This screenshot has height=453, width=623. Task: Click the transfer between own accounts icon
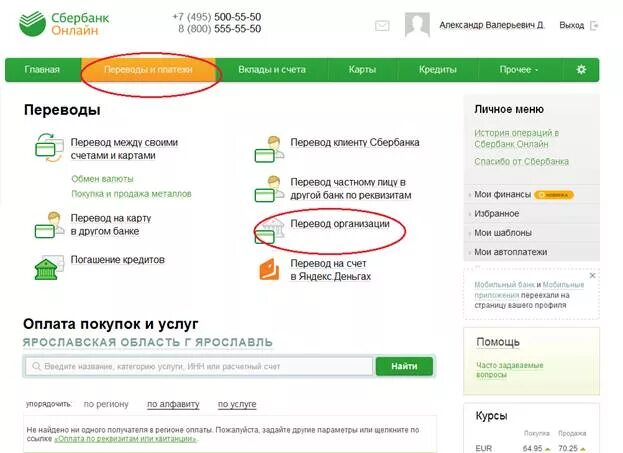coord(49,148)
